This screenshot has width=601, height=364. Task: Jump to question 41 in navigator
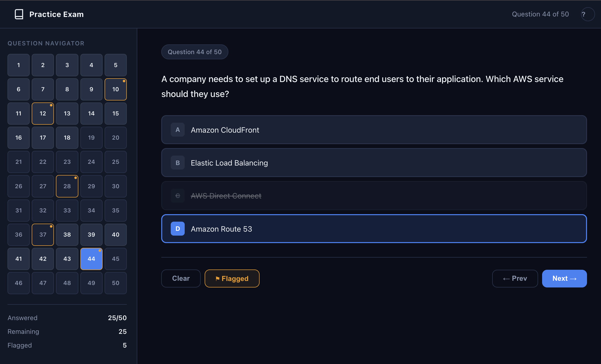coord(18,259)
